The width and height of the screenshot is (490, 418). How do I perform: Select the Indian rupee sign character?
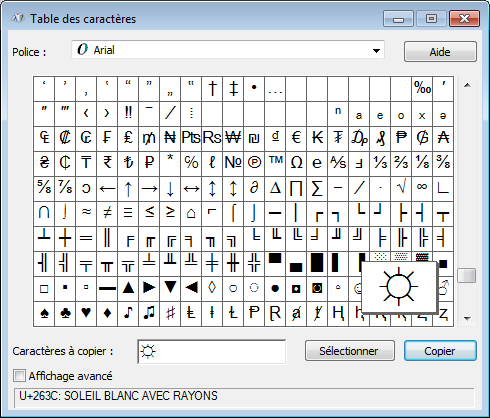(x=107, y=164)
